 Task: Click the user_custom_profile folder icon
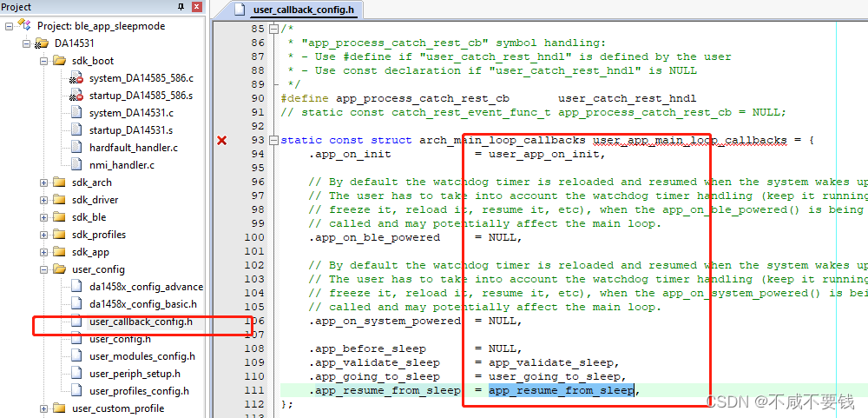pyautogui.click(x=59, y=408)
